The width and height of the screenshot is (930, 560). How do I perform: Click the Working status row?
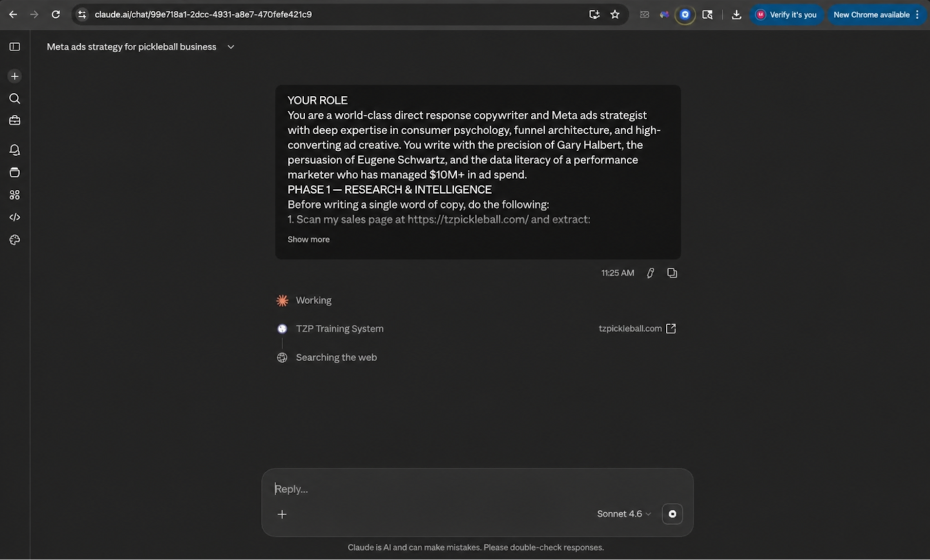(x=314, y=300)
